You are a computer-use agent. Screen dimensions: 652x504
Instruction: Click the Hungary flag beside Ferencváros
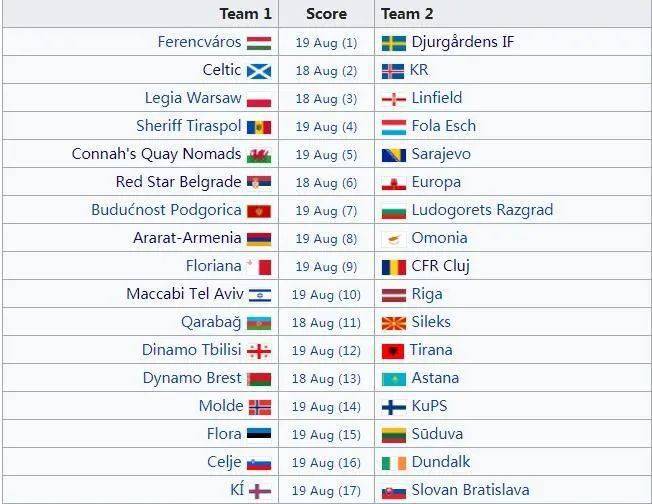259,43
